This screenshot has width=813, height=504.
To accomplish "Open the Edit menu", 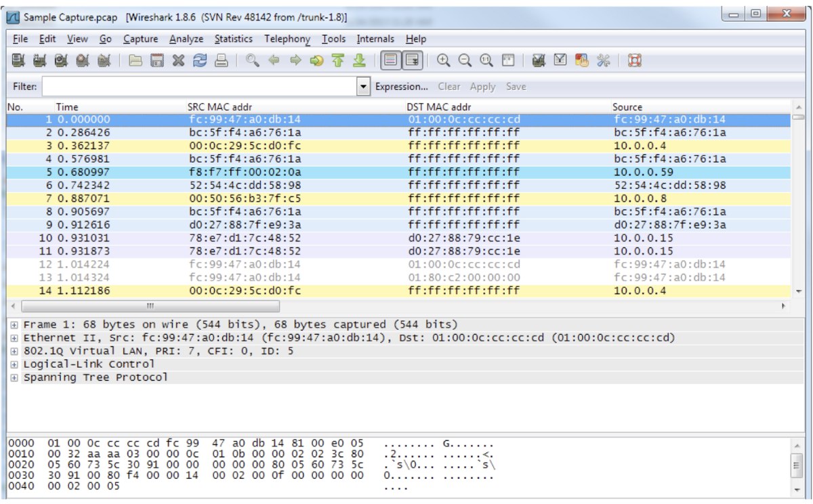I will point(47,39).
